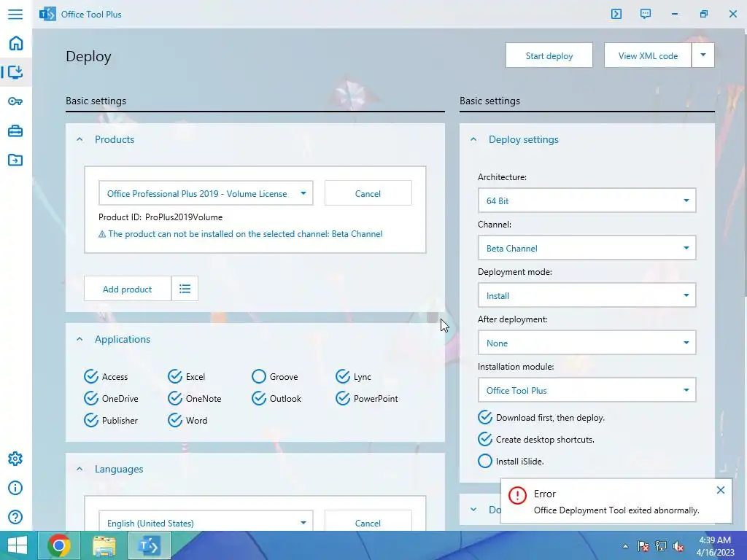Open the English (United States) language dropdown

point(206,522)
